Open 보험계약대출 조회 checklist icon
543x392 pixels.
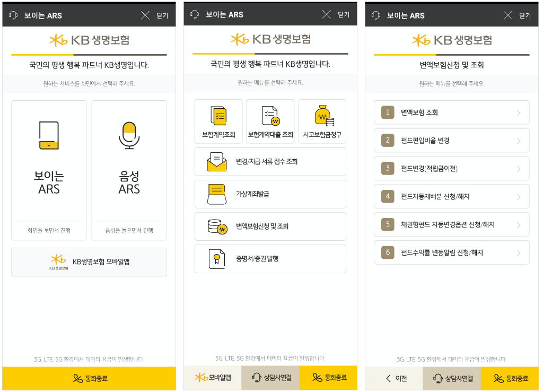(270, 116)
